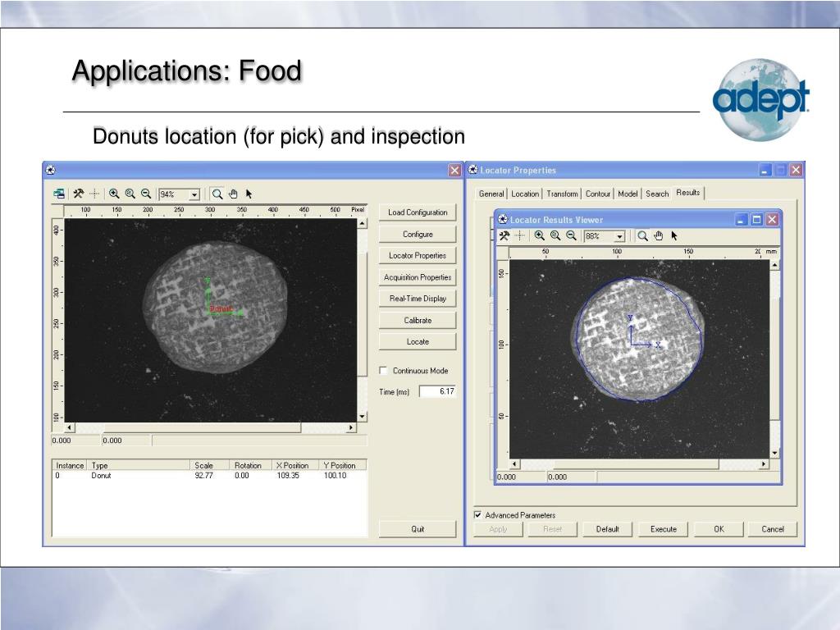Click zoom-to-fit icon in Locator Results Viewer

point(555,235)
